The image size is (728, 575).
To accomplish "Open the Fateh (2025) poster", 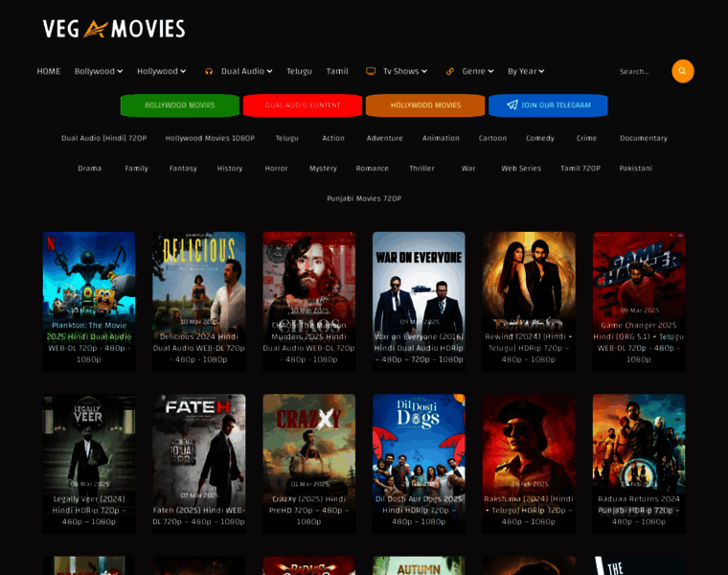I will (199, 464).
